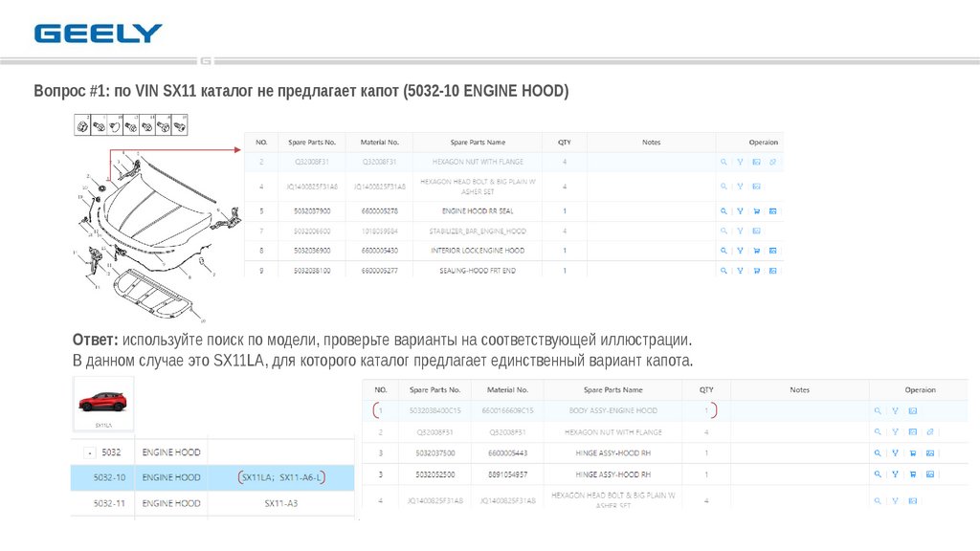Image resolution: width=980 pixels, height=551 pixels.
Task: Add INTERIOR LOCK,ENGINE HOOD to cart
Action: (756, 251)
